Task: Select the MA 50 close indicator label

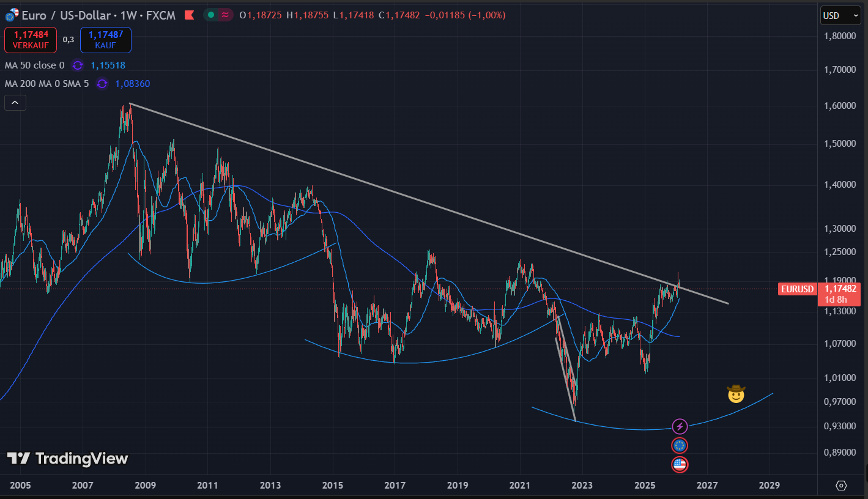Action: point(34,65)
